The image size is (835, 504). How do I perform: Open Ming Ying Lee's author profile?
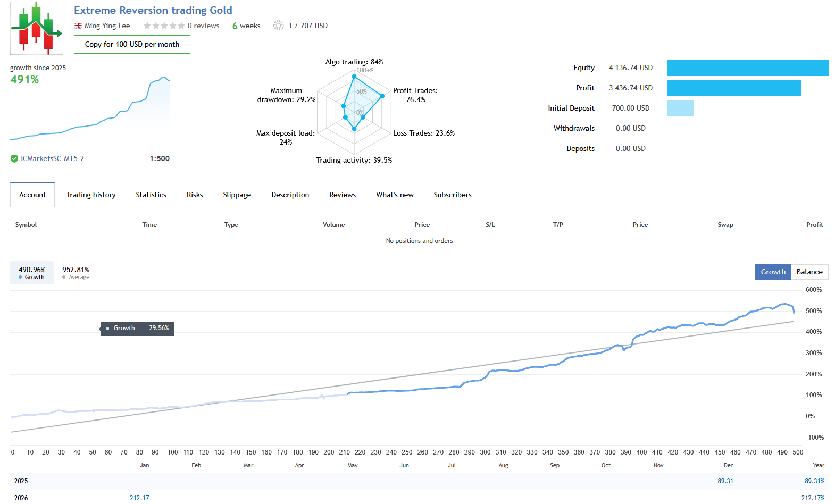107,26
